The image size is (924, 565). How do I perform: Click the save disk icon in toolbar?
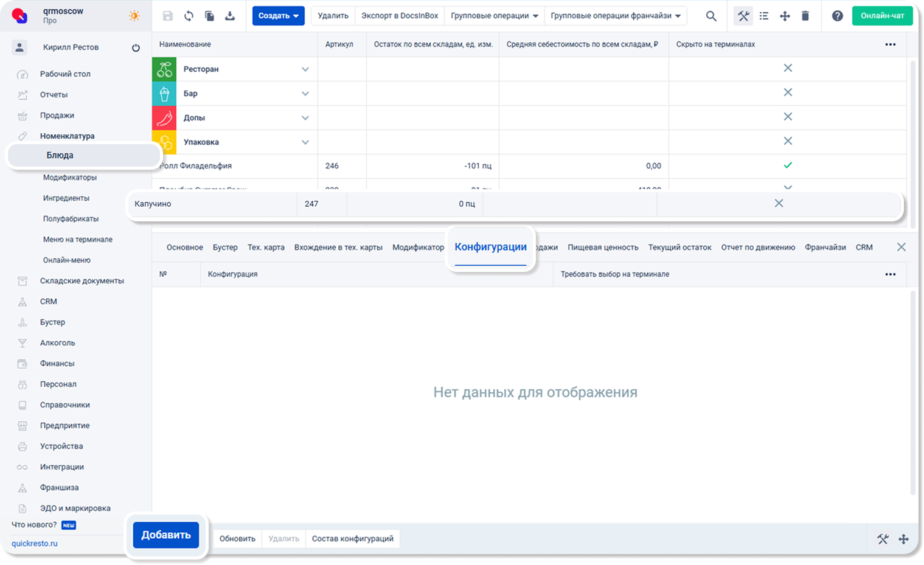point(168,16)
